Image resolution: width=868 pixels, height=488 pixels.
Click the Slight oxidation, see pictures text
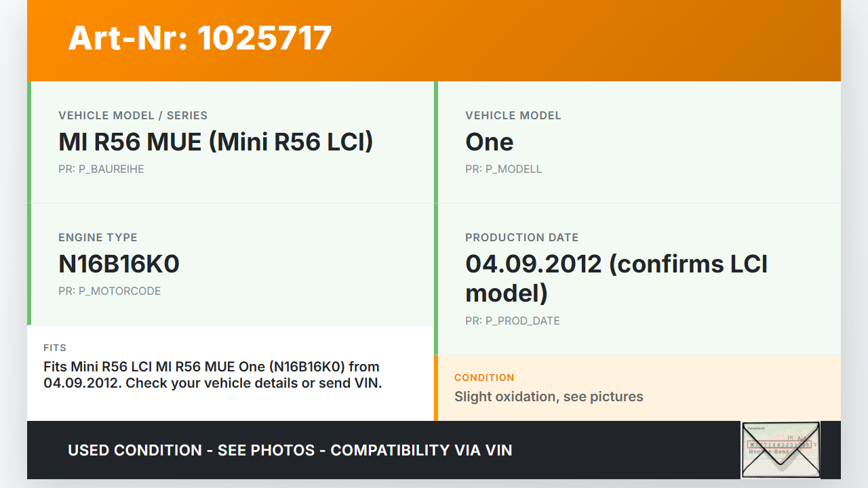[x=548, y=396]
